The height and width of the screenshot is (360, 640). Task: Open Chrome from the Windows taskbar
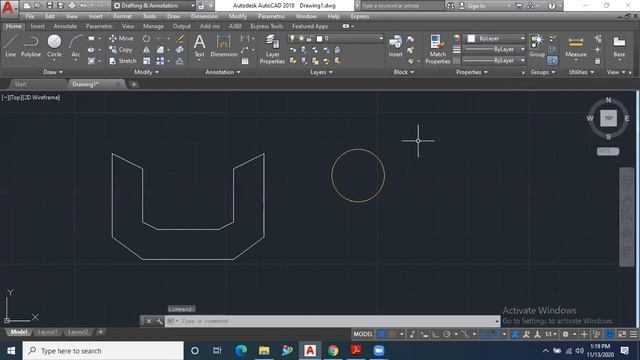(333, 351)
